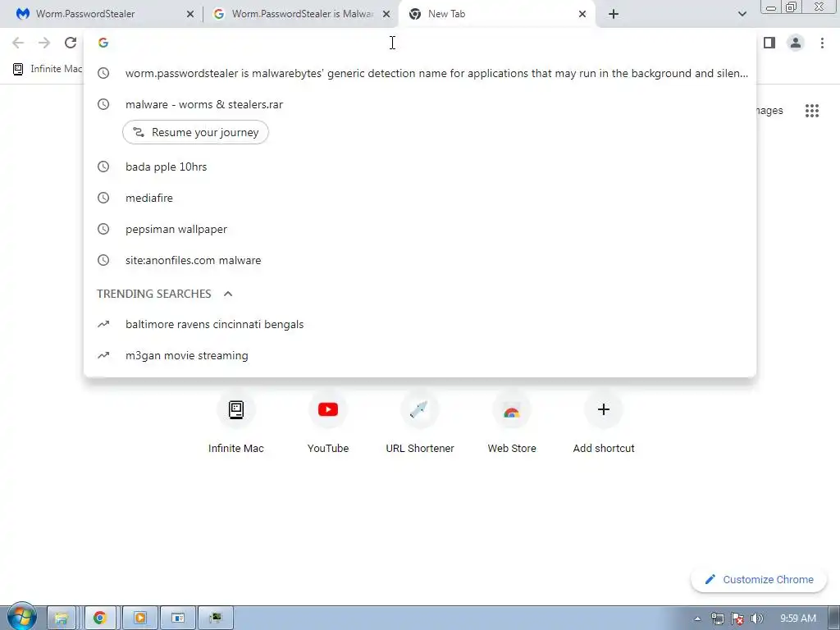840x630 pixels.
Task: Open the last pinned taskbar application icon
Action: tap(216, 618)
